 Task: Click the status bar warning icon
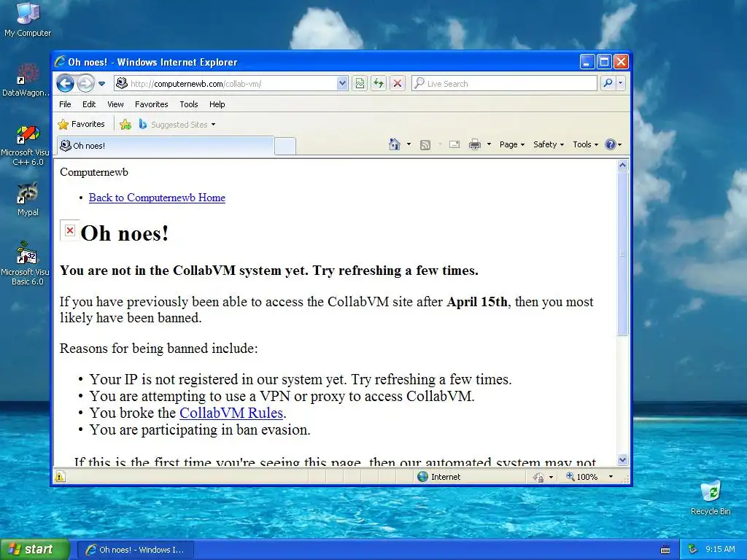(60, 477)
